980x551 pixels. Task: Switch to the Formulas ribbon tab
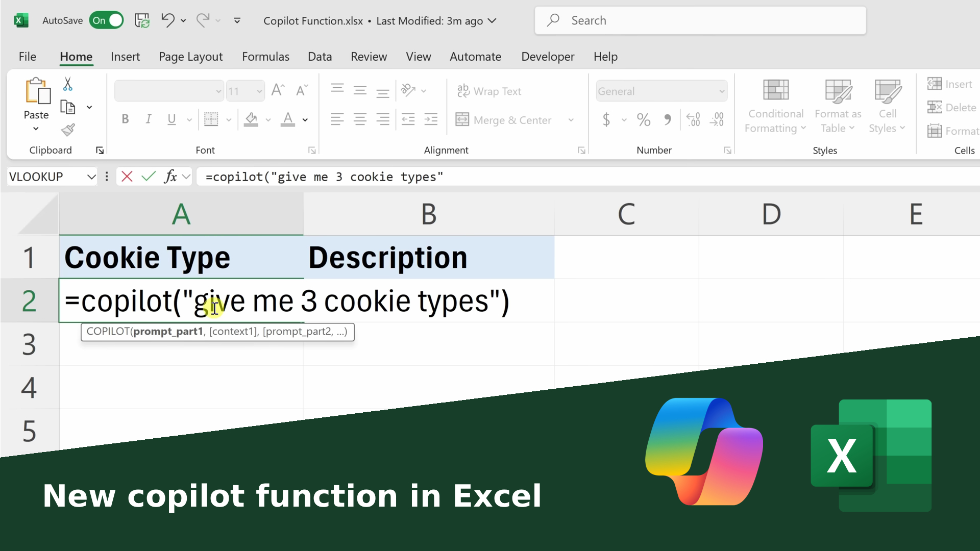[265, 57]
